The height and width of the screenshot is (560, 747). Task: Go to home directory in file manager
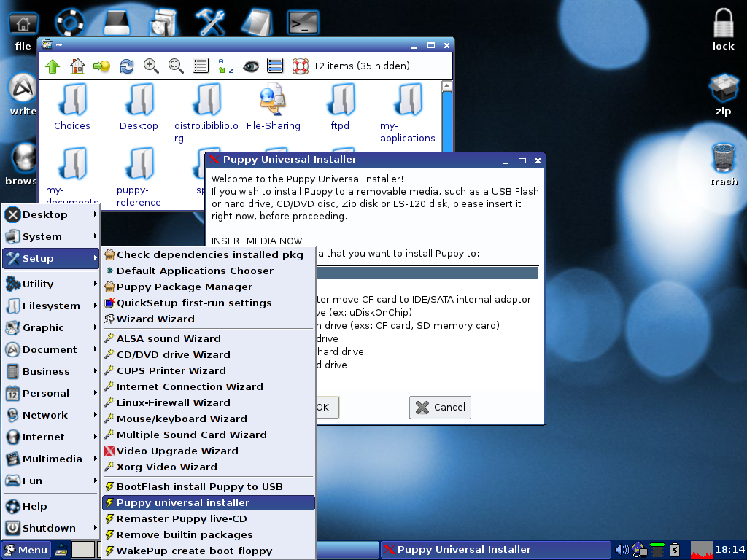(x=77, y=66)
